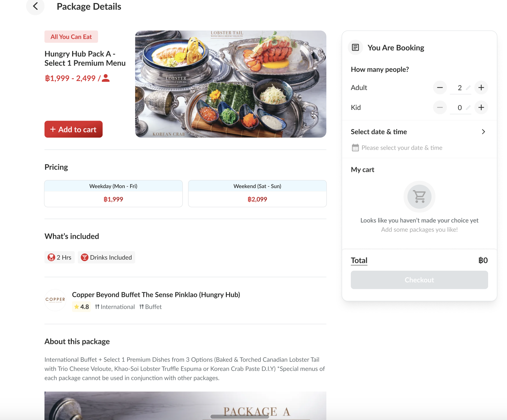Click the empty shopping cart icon
The width and height of the screenshot is (507, 420).
pyautogui.click(x=419, y=197)
